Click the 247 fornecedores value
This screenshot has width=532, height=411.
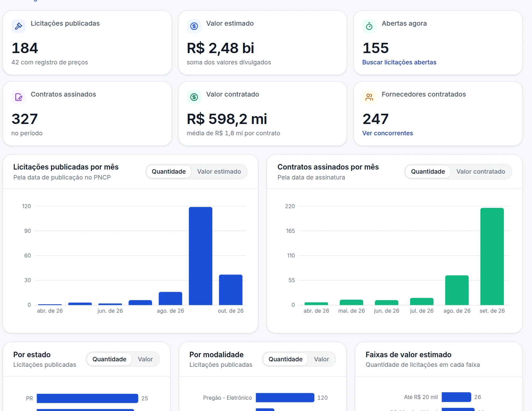click(376, 119)
